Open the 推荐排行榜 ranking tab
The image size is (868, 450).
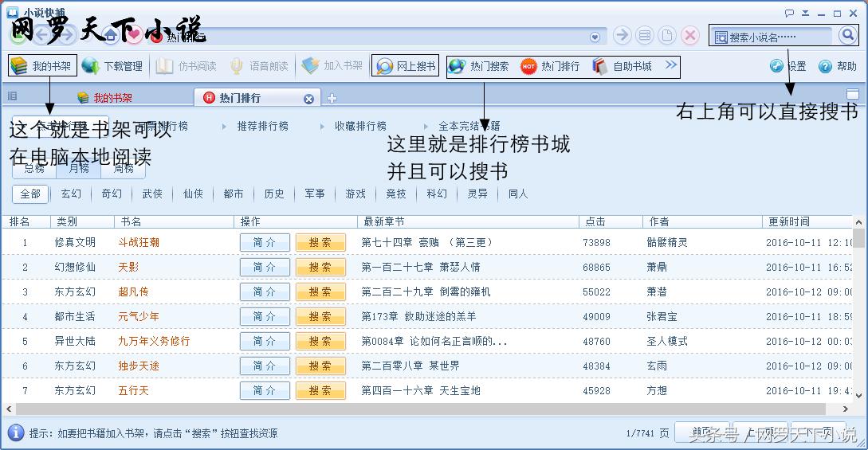point(262,126)
